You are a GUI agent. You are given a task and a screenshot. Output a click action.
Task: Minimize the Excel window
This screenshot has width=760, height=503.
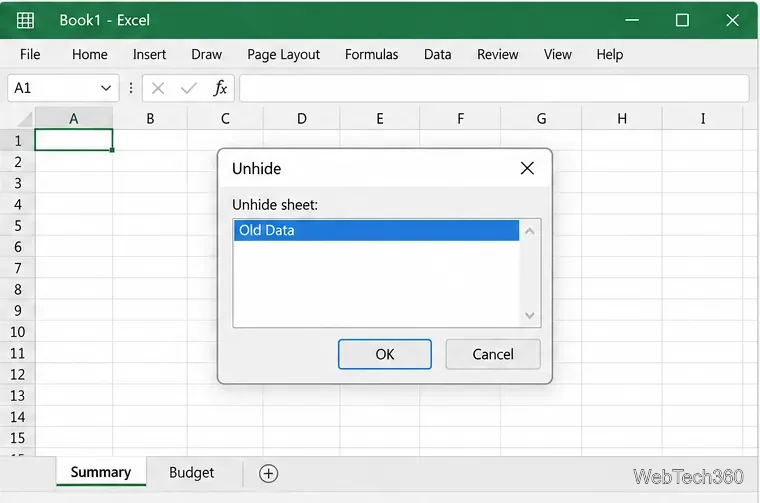632,20
